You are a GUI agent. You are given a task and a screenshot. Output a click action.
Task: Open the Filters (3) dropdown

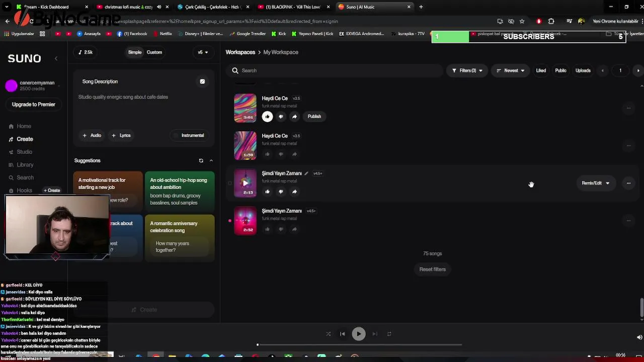click(467, 70)
